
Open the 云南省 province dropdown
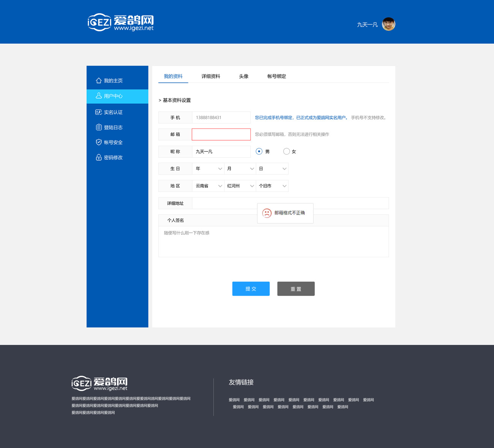[x=208, y=186]
